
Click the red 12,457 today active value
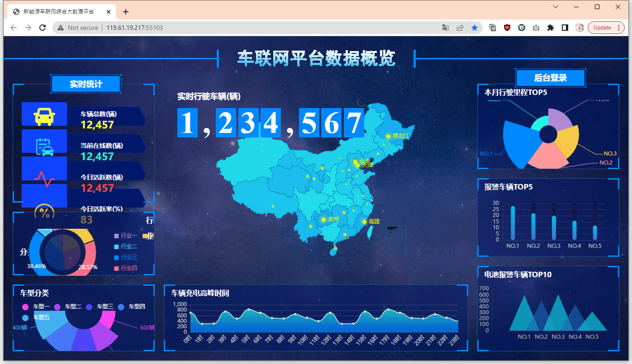[97, 188]
